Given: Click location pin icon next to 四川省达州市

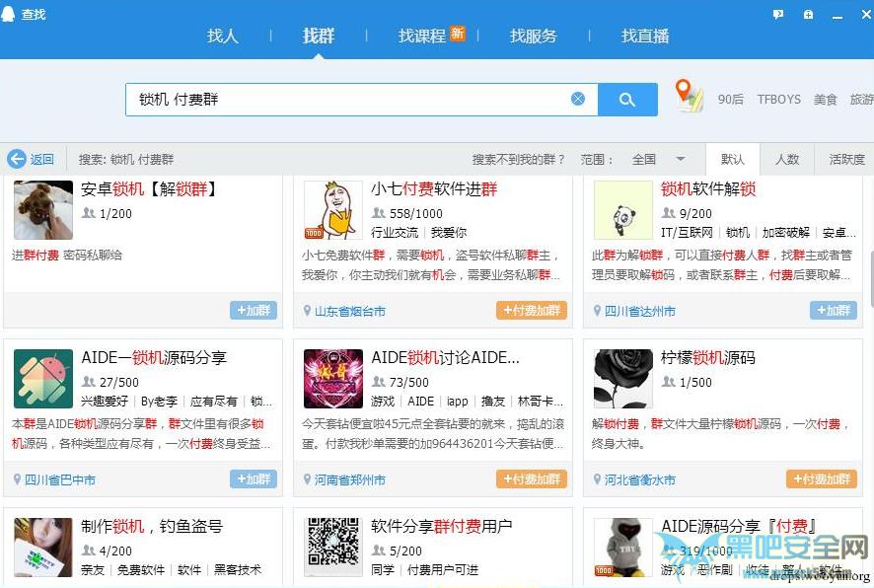Looking at the screenshot, I should point(597,311).
